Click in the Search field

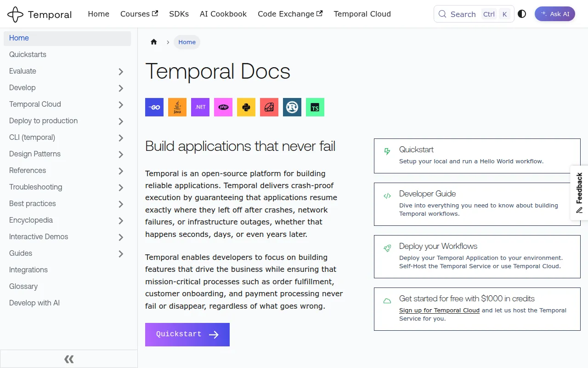[x=474, y=14]
